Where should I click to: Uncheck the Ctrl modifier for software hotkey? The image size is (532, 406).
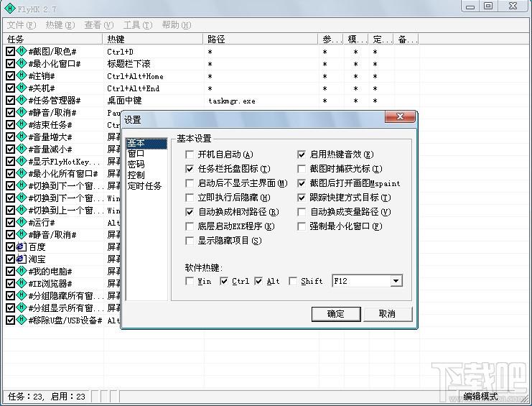point(224,282)
